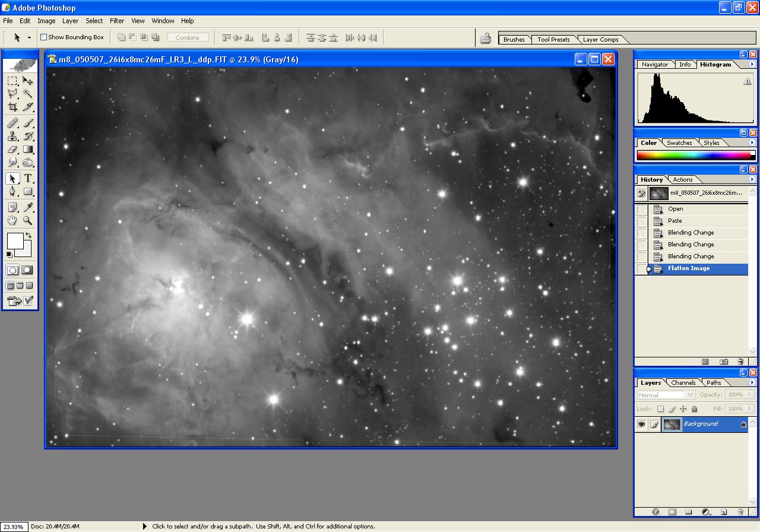Swap foreground and background colors icon
760x532 pixels.
click(28, 236)
